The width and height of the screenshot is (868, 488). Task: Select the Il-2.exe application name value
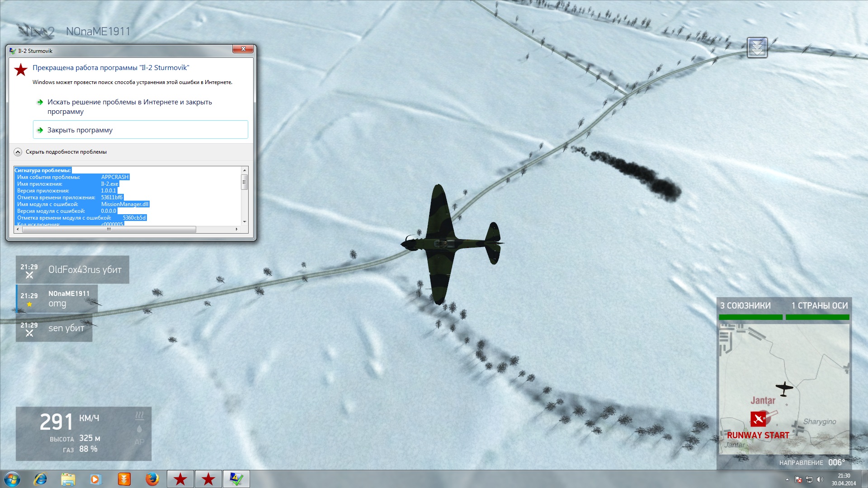click(109, 184)
